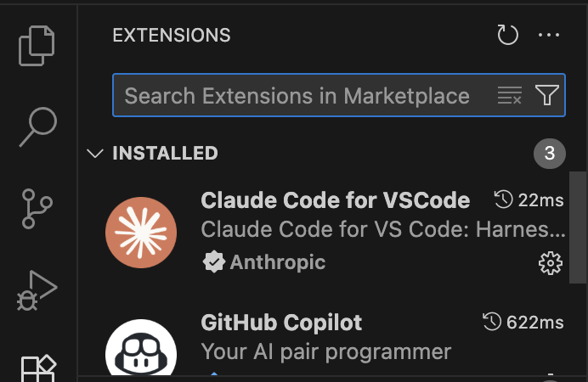Collapse the Installed extensions section

point(94,154)
